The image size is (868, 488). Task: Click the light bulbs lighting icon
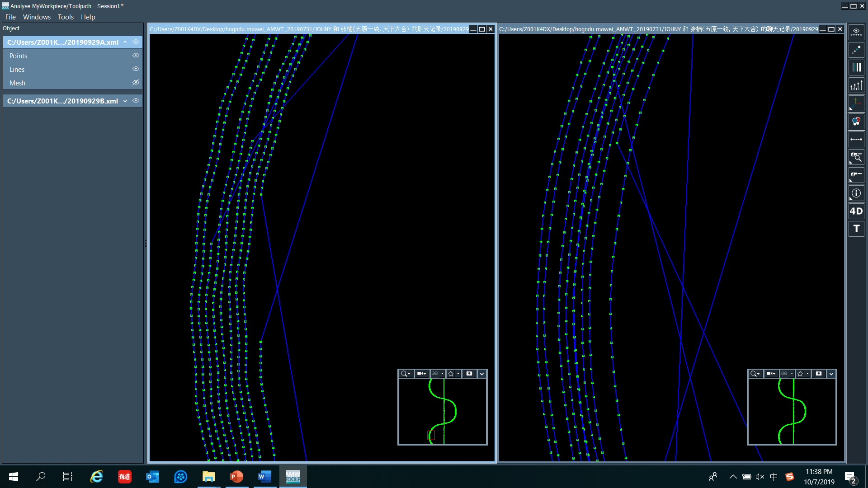pyautogui.click(x=856, y=122)
